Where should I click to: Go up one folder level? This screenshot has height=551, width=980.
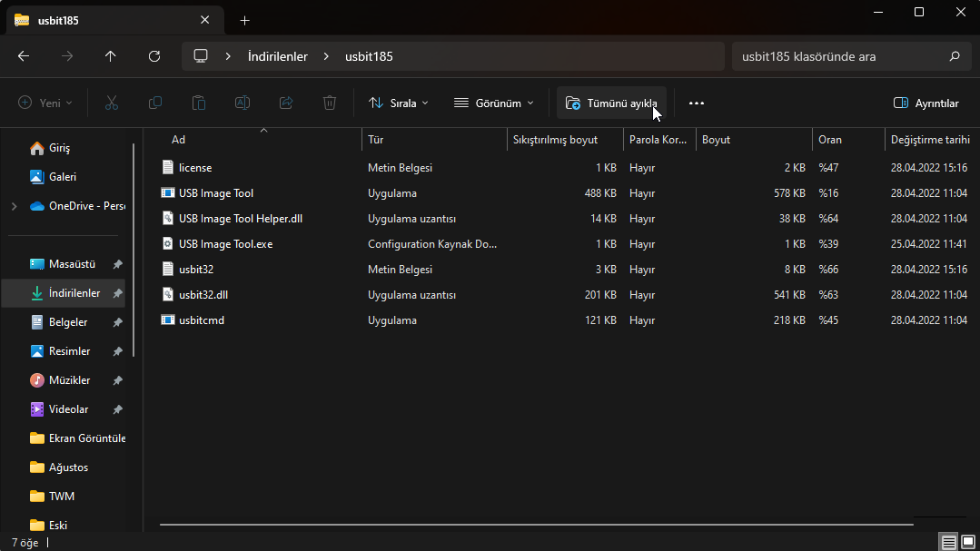pyautogui.click(x=111, y=56)
